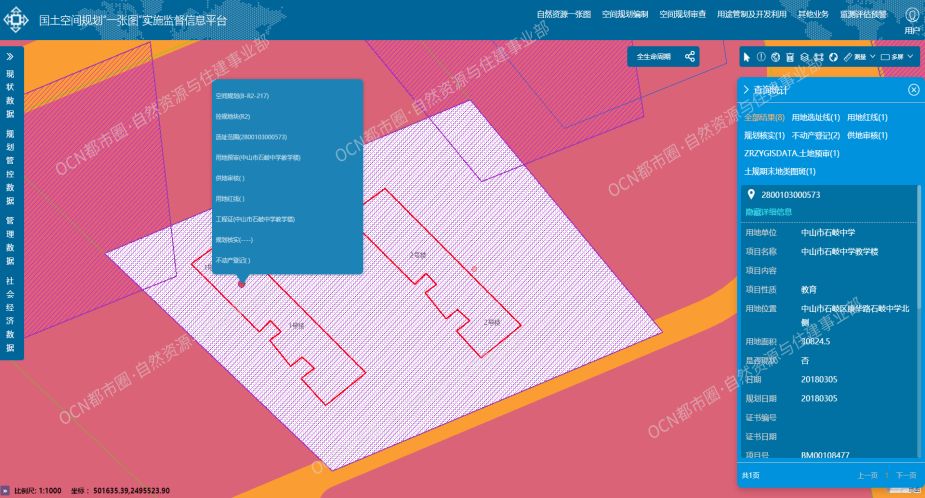Open the 空间规划审查 menu
This screenshot has width=925, height=498.
[683, 14]
